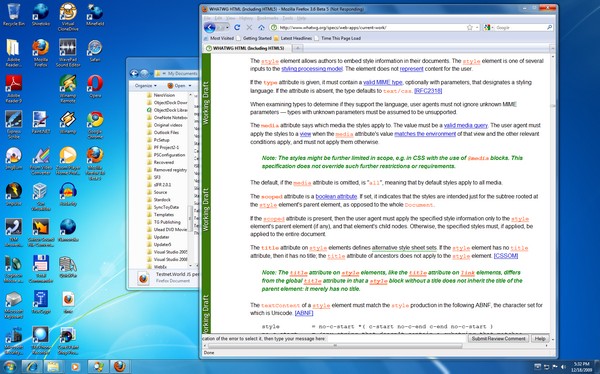Reload the page in Firefox
Image resolution: width=600 pixels, height=374 pixels.
[237, 28]
